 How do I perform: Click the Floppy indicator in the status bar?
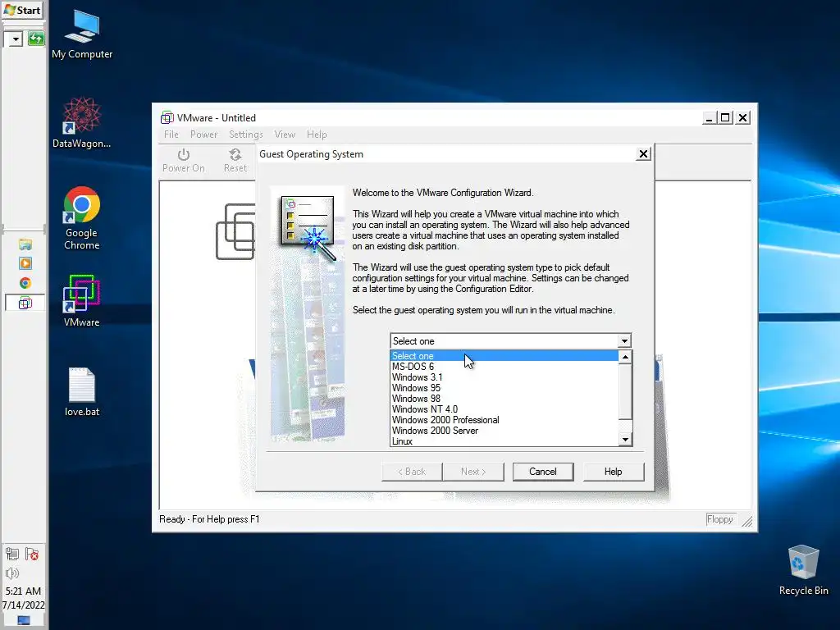719,519
